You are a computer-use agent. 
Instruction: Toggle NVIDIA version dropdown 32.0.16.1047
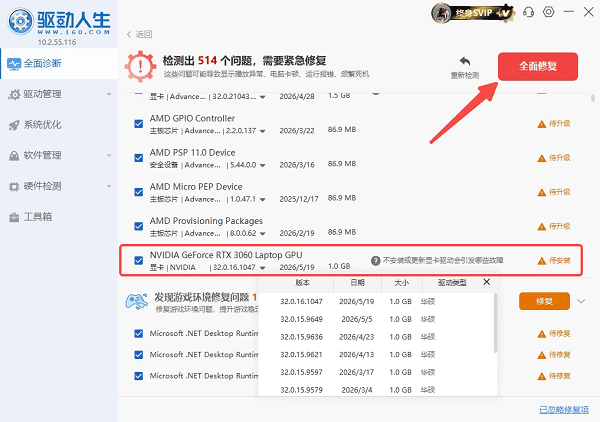pos(262,268)
